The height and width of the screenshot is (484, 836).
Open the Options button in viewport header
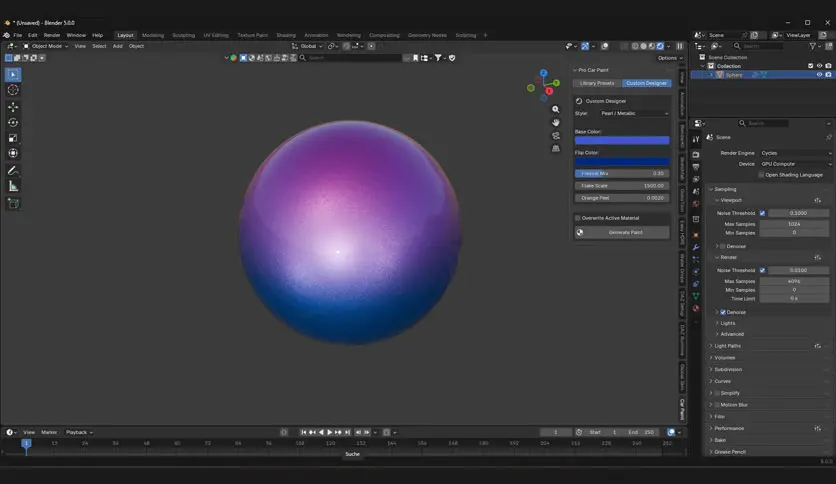[x=669, y=58]
